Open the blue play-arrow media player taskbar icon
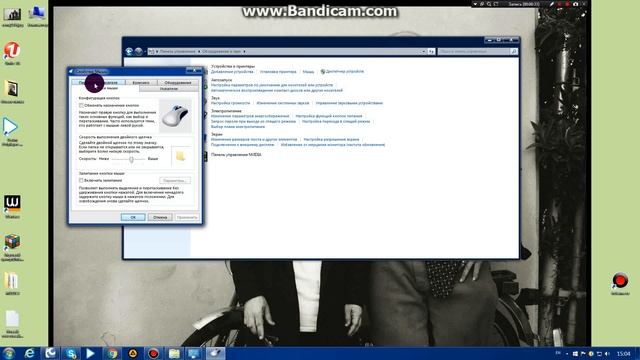Screen dimensions: 640x360 (x=90, y=353)
